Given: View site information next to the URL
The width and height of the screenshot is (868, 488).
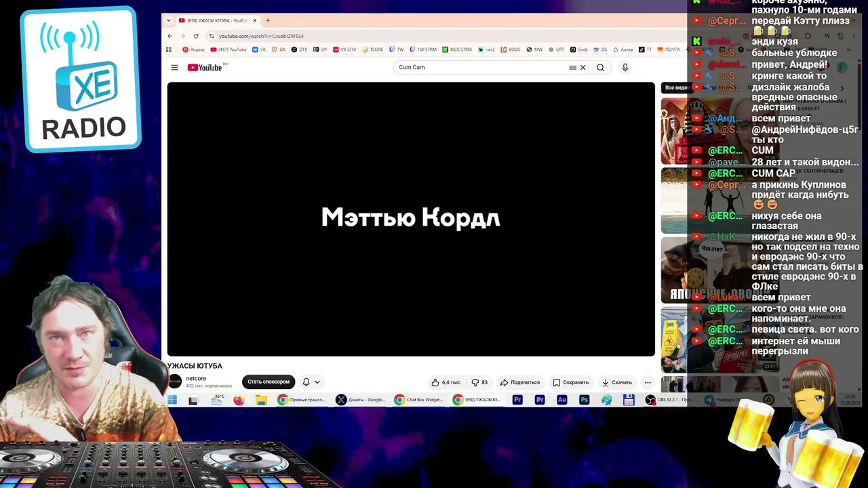Looking at the screenshot, I should pyautogui.click(x=212, y=36).
